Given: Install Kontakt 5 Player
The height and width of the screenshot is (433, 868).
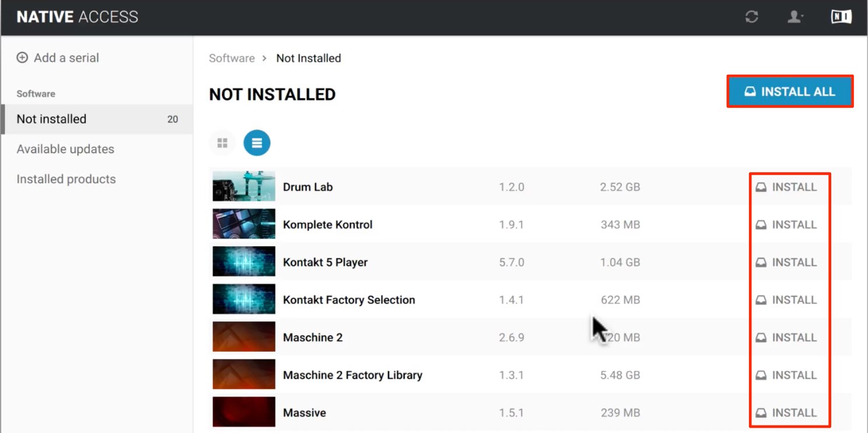Looking at the screenshot, I should (x=786, y=263).
